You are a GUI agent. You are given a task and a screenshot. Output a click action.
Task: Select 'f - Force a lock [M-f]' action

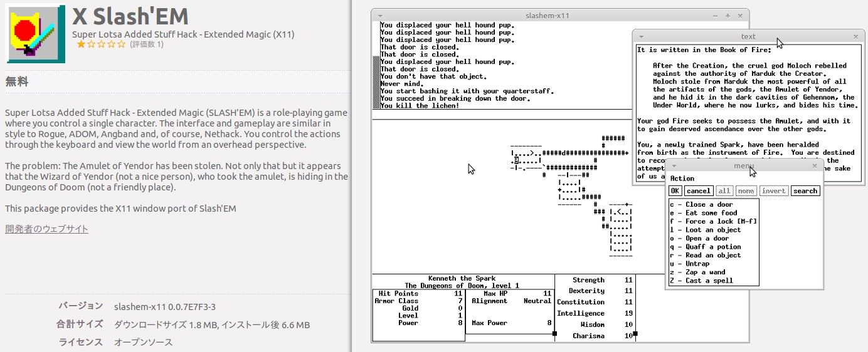coord(714,221)
